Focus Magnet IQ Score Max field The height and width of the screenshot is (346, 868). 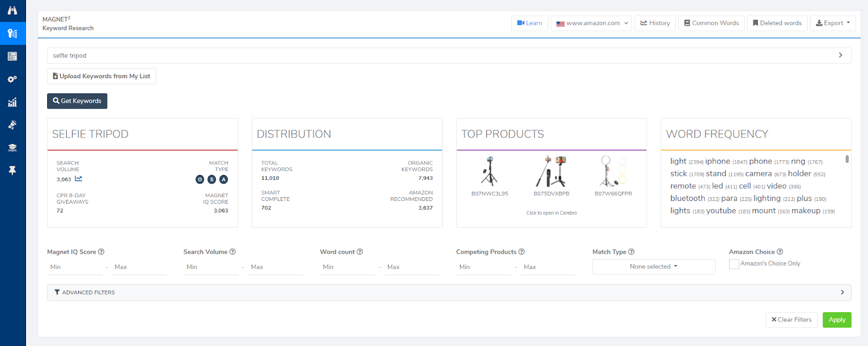(x=139, y=267)
